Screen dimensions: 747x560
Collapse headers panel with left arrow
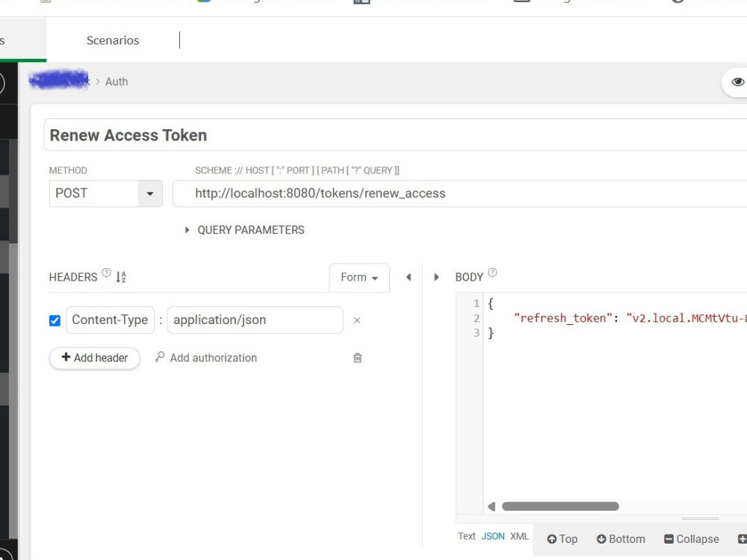[409, 277]
